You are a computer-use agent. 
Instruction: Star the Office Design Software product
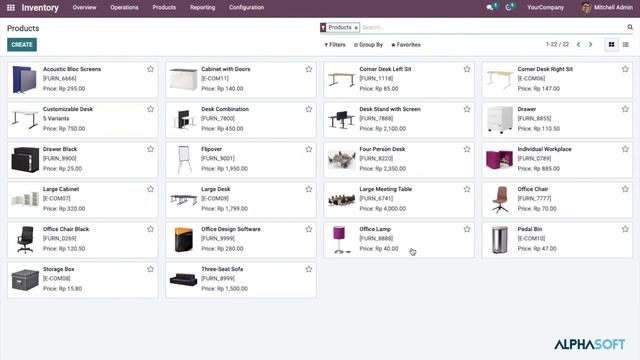[x=309, y=229]
